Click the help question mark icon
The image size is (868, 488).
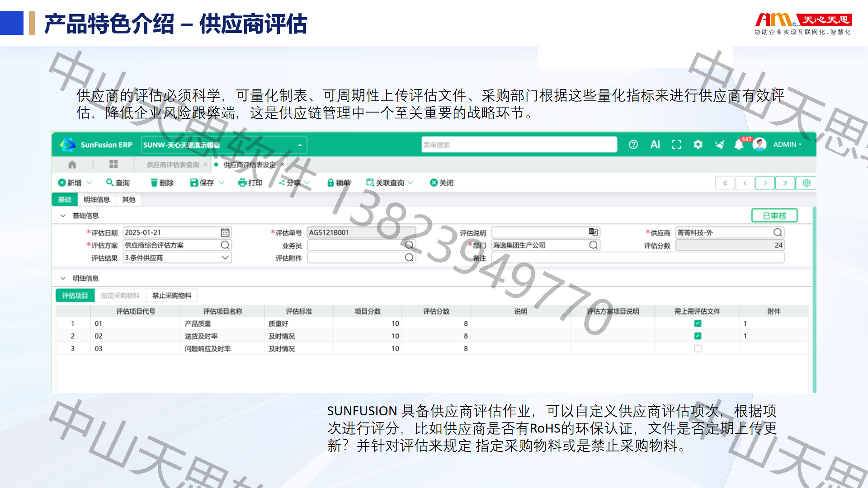[x=633, y=145]
